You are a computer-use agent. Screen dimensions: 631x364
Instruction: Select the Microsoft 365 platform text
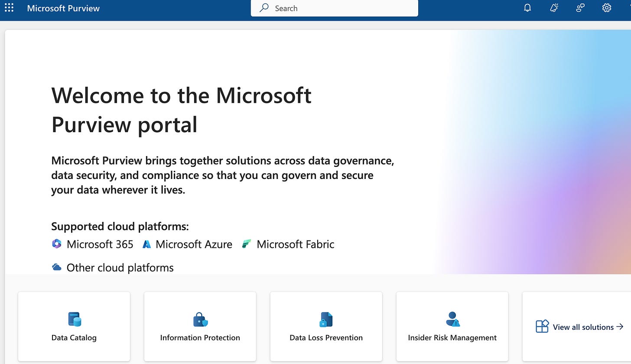coord(100,244)
